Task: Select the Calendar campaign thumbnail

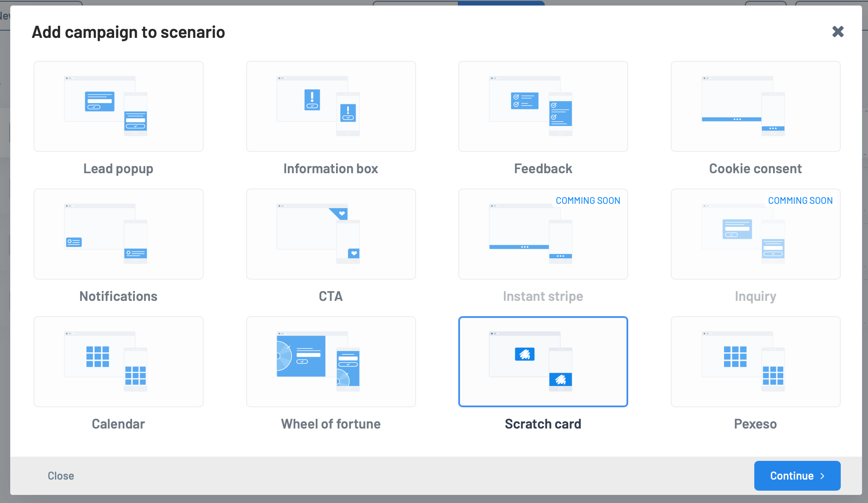Action: [118, 362]
